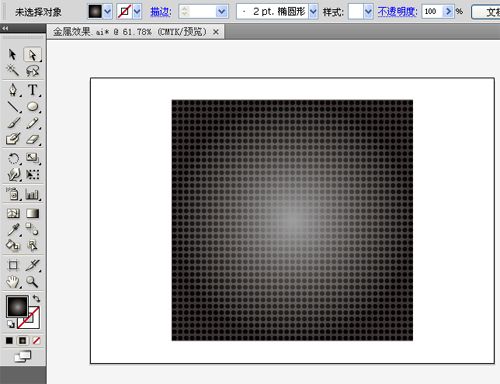500x384 pixels.
Task: Select the Lasso tool
Action: 32,70
